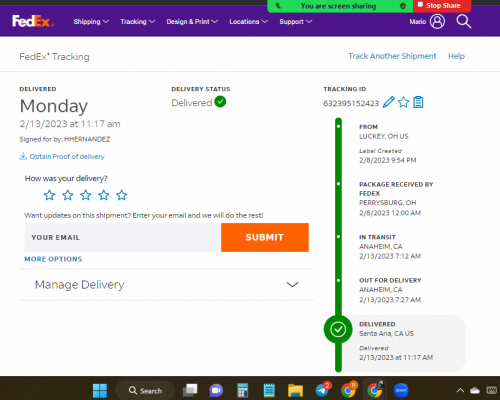The height and width of the screenshot is (400, 500).
Task: Open File Explorer in the taskbar
Action: 295,390
